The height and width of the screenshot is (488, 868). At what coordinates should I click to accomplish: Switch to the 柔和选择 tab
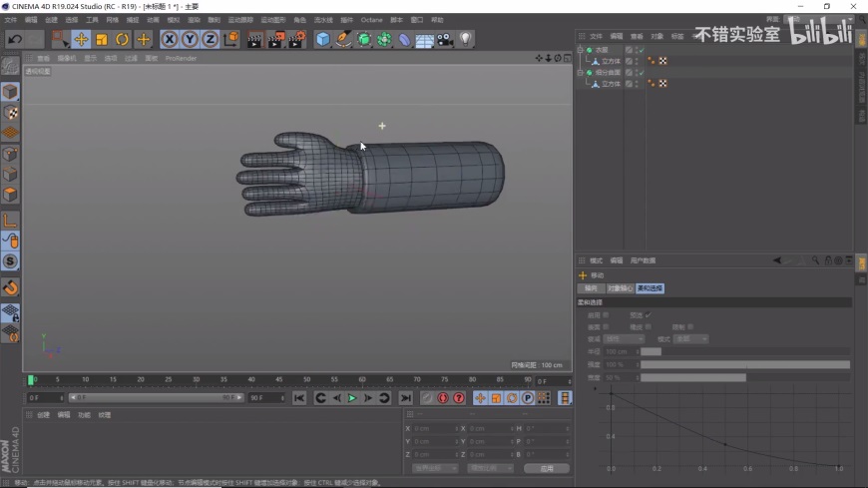(x=650, y=288)
